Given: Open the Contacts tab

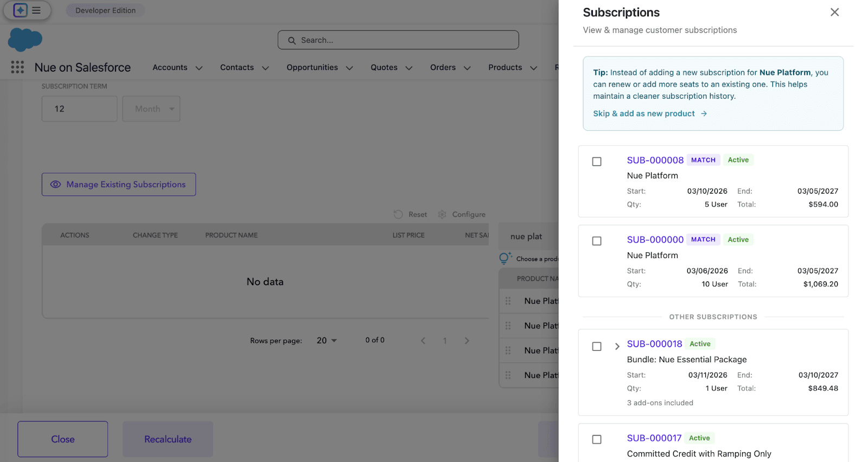Looking at the screenshot, I should (x=237, y=67).
